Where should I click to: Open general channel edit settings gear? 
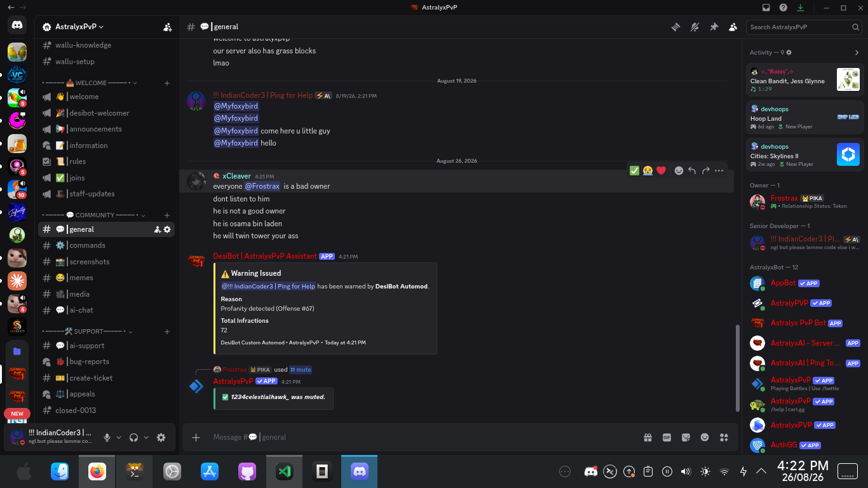167,229
